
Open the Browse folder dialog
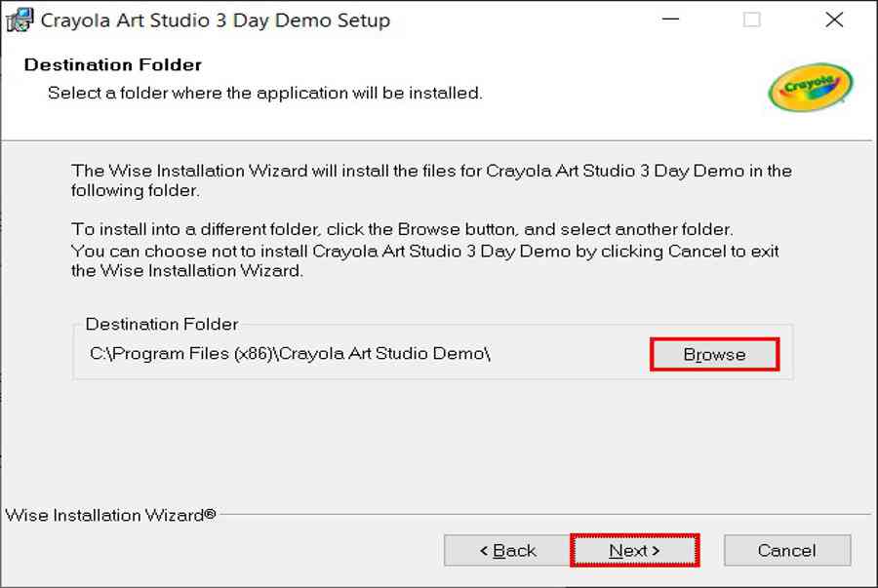pos(714,354)
